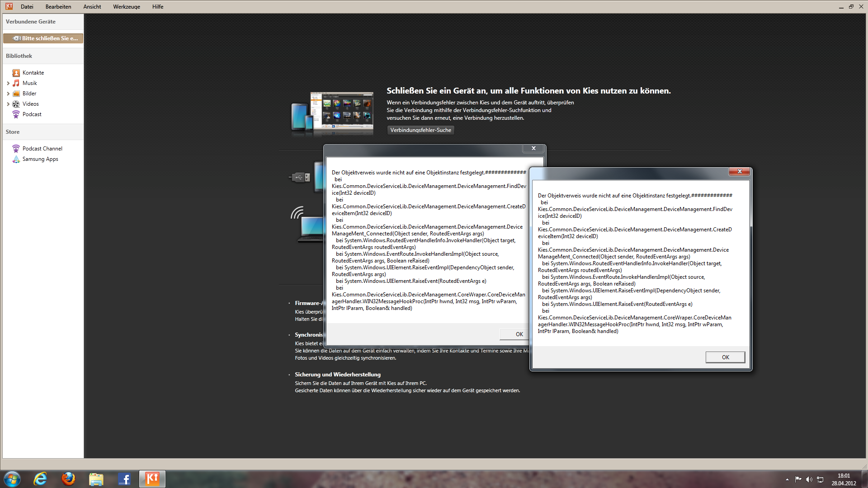Click OK in the front error dialog
This screenshot has height=488, width=868.
point(725,357)
